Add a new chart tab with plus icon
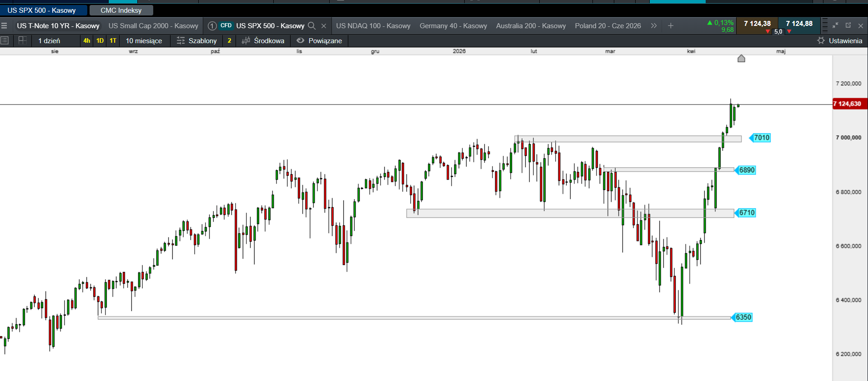The height and width of the screenshot is (381, 868). pos(670,26)
